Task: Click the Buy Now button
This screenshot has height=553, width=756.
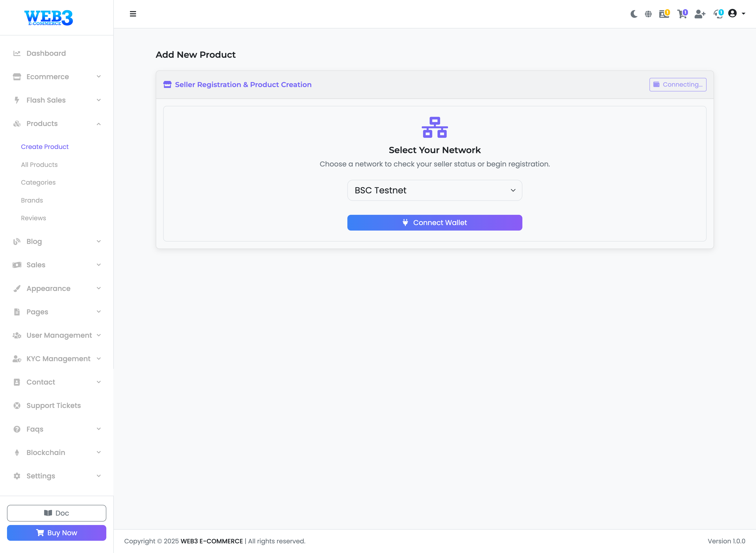Action: (57, 533)
